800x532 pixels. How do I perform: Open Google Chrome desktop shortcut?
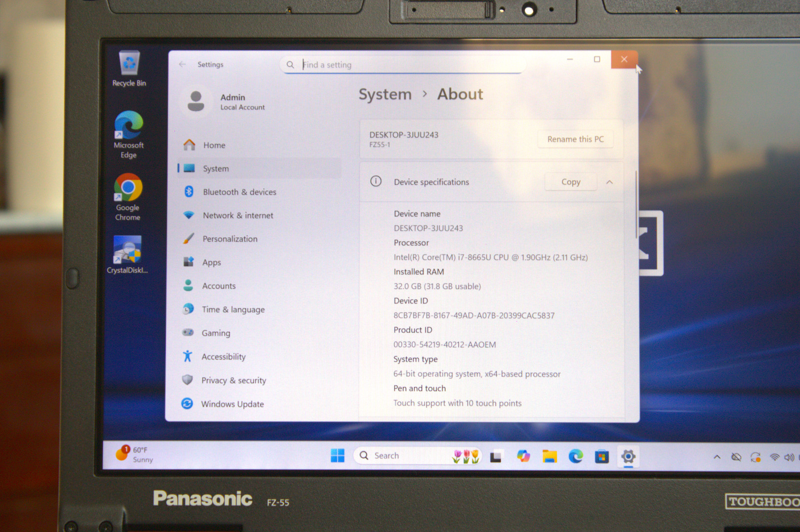point(128,197)
